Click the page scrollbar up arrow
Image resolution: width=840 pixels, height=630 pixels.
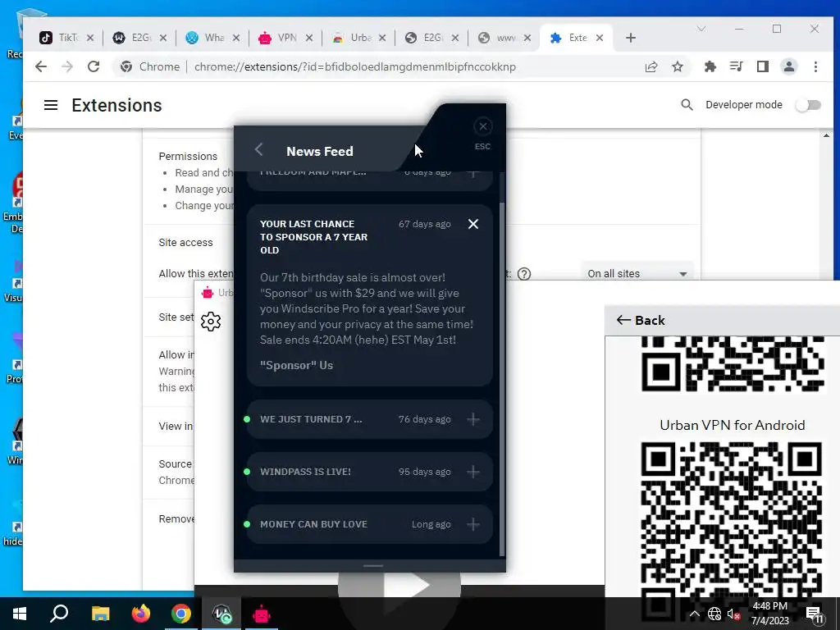[x=827, y=135]
